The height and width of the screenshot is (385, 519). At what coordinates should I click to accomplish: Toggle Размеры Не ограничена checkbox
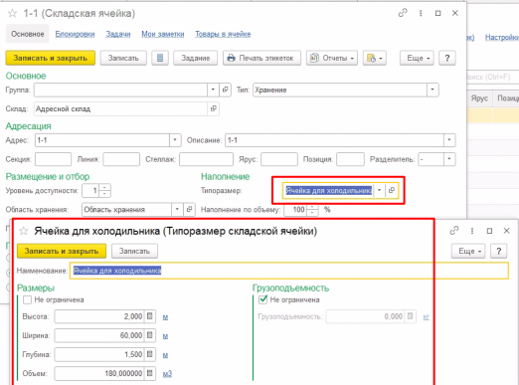27,300
